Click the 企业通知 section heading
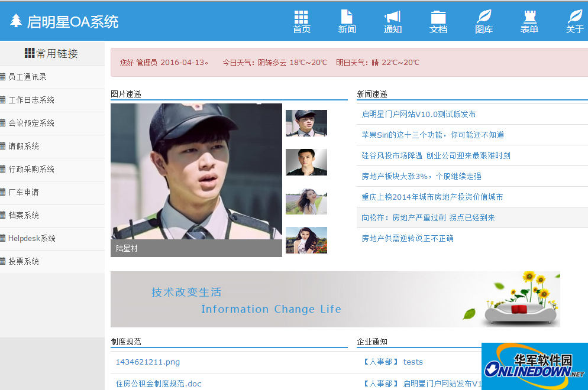Viewport: 588px width, 390px height. coord(372,342)
